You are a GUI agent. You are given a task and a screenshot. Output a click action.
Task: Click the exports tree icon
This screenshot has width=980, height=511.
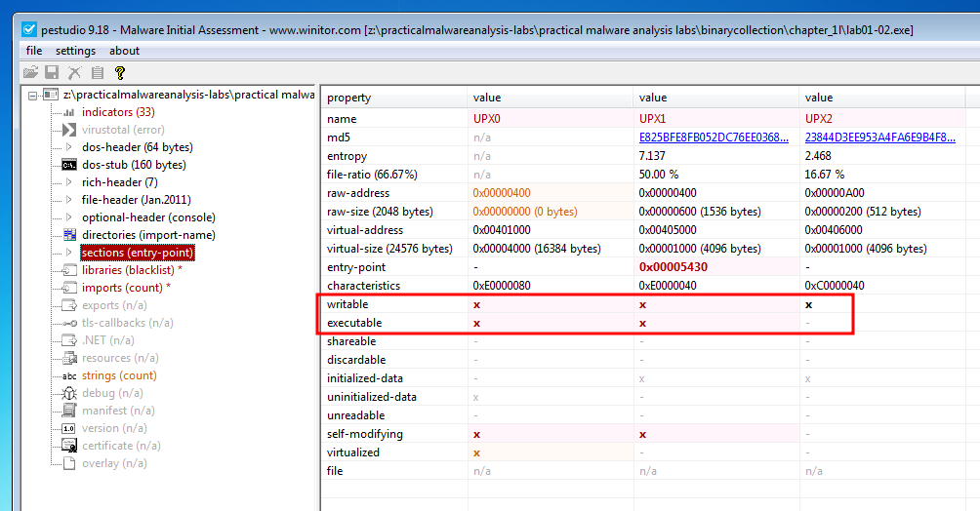point(69,305)
